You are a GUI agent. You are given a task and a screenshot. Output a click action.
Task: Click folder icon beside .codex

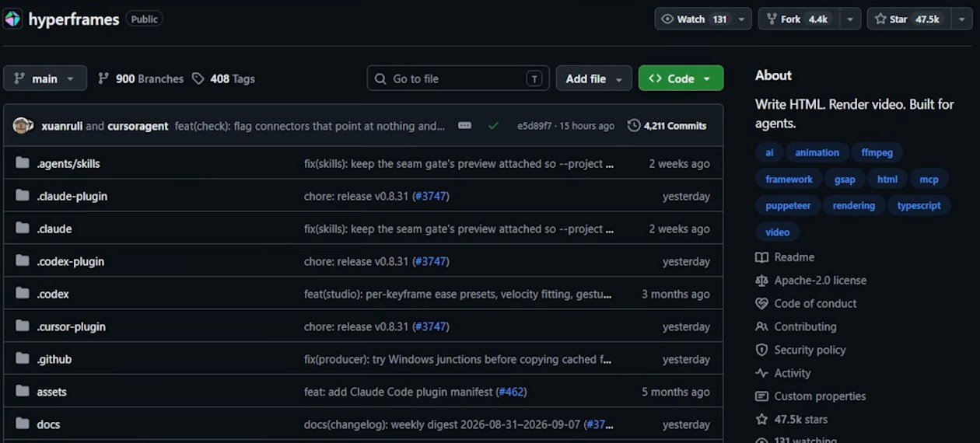[22, 294]
